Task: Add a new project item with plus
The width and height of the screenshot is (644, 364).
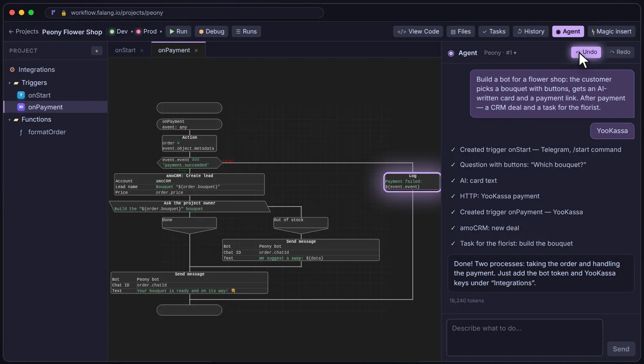Action: click(96, 51)
